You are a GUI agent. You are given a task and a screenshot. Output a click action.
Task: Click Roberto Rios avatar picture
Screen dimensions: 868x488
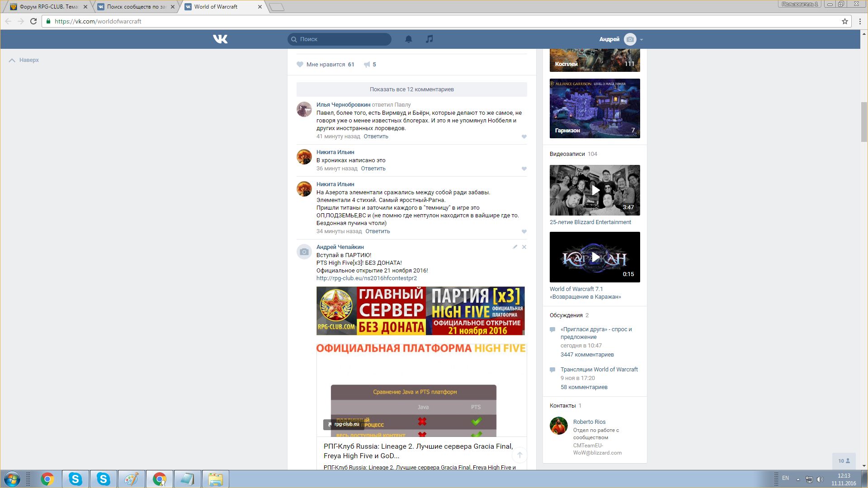pos(559,426)
